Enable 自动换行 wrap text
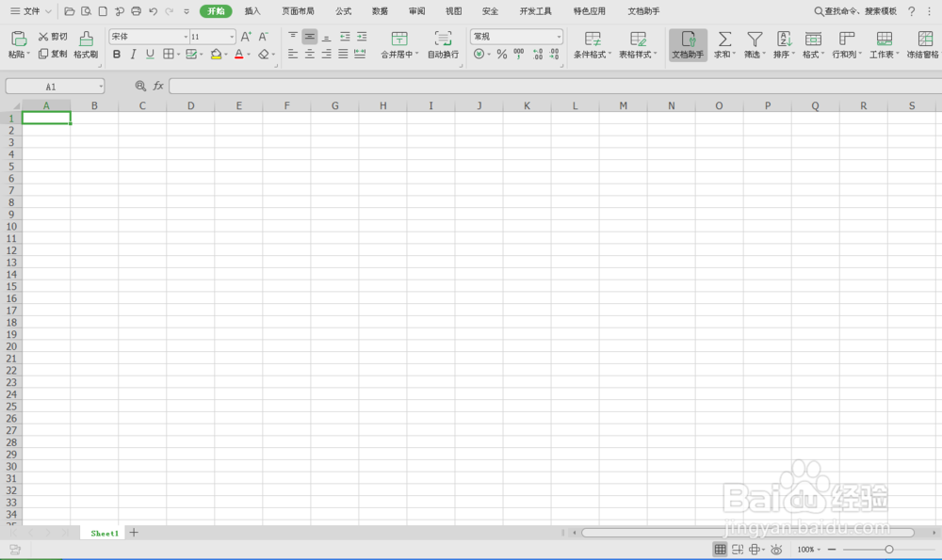Viewport: 942px width, 560px height. click(x=443, y=44)
